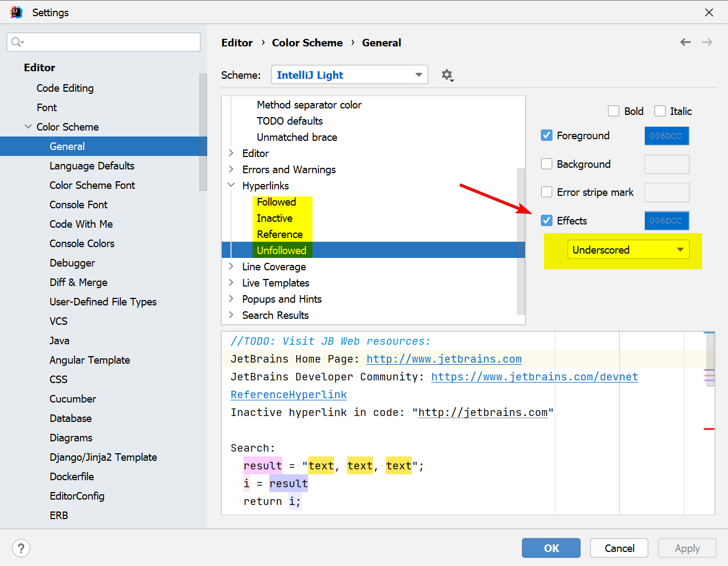Click ReferenceHyperlink in preview
Screen dimensions: 728x566
tap(289, 394)
